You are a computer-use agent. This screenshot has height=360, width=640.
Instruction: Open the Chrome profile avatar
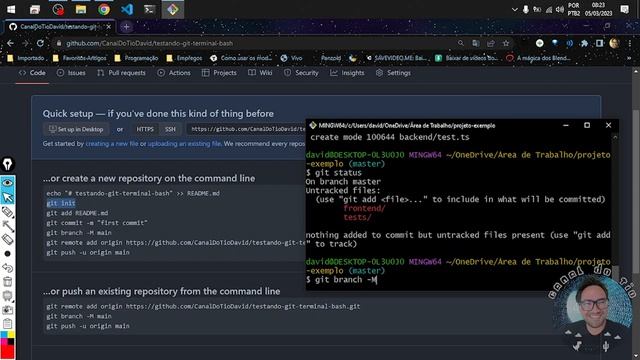(614, 43)
